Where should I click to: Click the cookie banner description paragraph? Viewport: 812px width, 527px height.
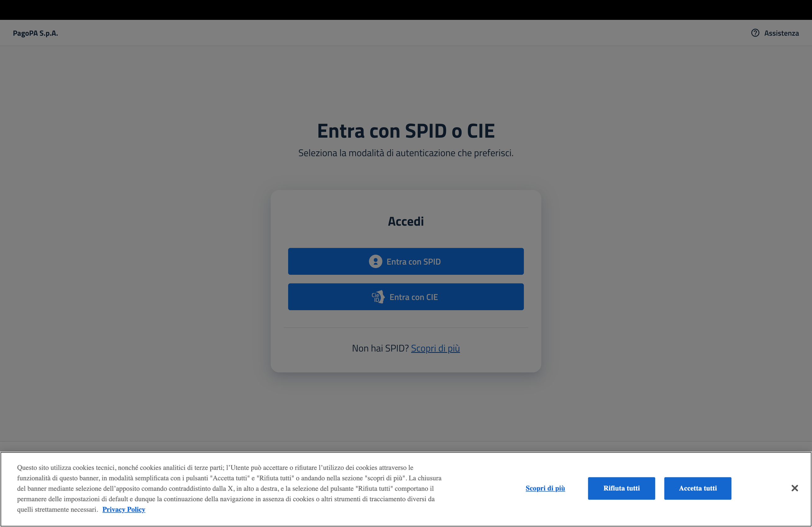(225, 488)
